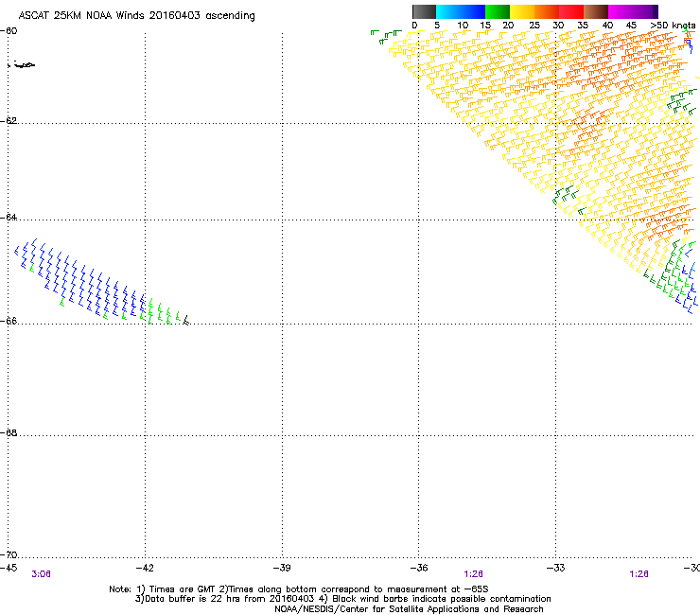Click the note line starting 'Note: 1) Times are GMT'
Screen dimensions: 700x615
[x=299, y=589]
